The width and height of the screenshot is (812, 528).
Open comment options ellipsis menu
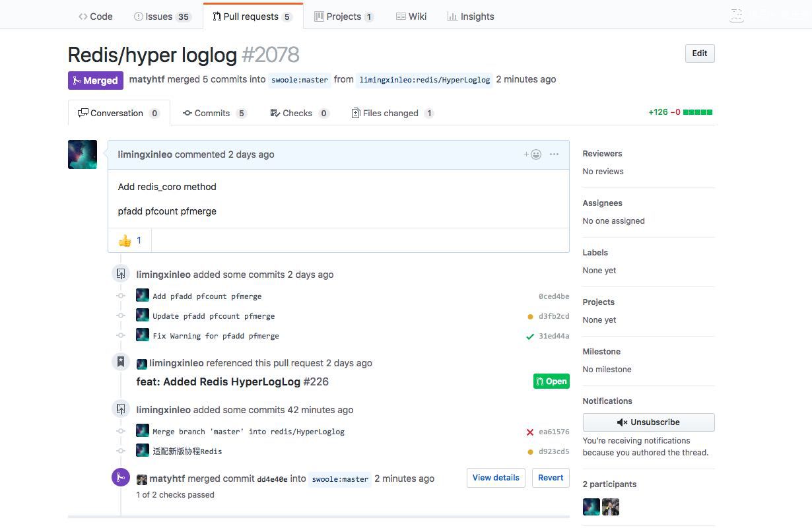[x=554, y=154]
